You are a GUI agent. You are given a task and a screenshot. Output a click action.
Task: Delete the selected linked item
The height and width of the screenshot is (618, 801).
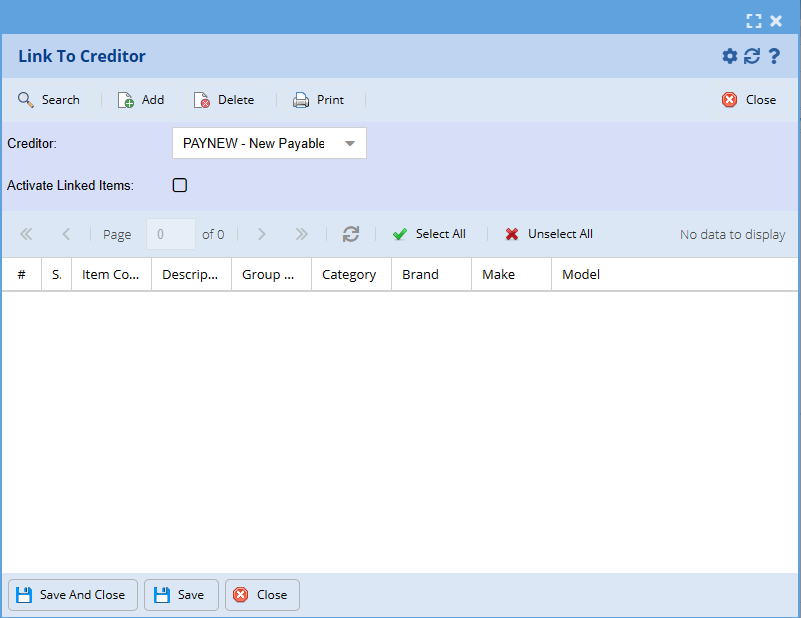(x=224, y=100)
